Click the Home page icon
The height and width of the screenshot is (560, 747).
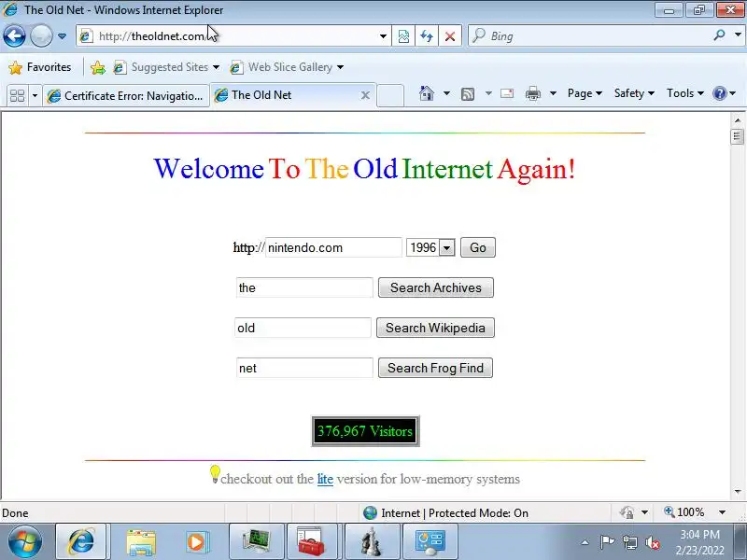(427, 93)
